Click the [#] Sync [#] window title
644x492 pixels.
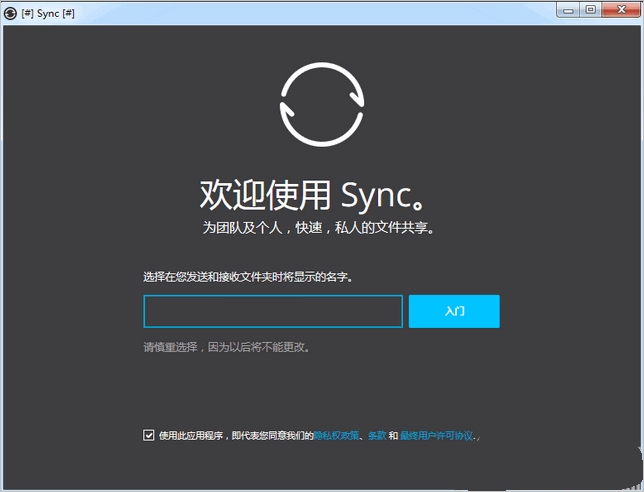click(48, 14)
